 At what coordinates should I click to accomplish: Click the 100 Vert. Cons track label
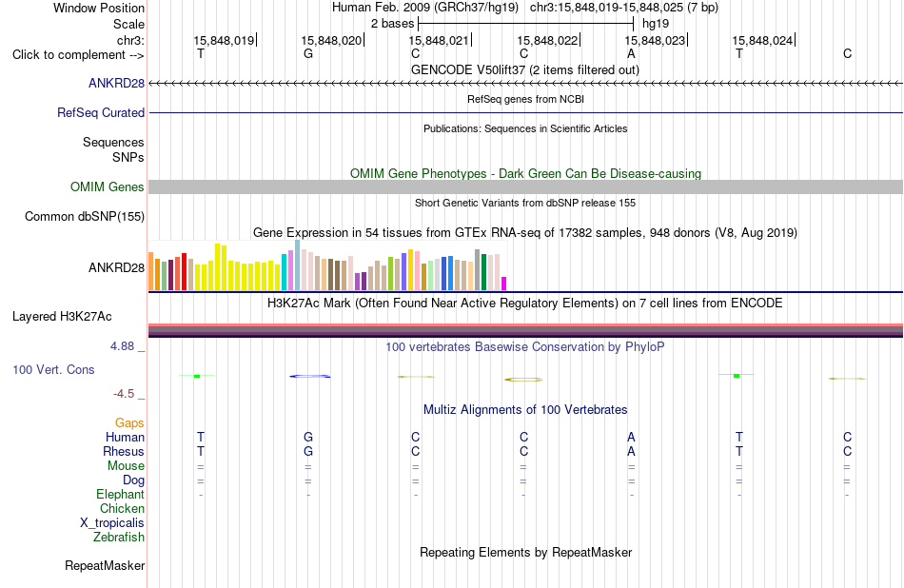tap(53, 369)
